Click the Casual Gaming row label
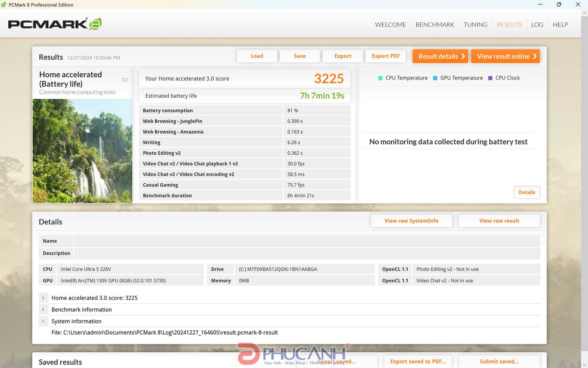 tap(160, 185)
